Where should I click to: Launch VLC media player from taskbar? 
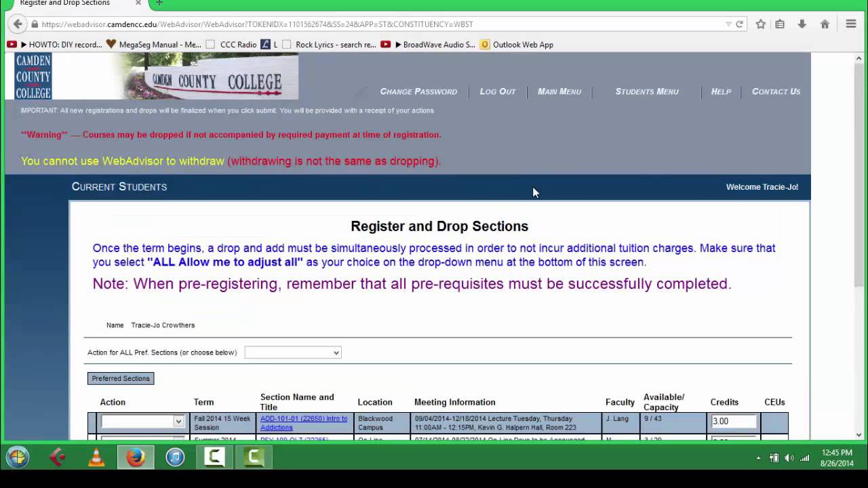[x=96, y=457]
